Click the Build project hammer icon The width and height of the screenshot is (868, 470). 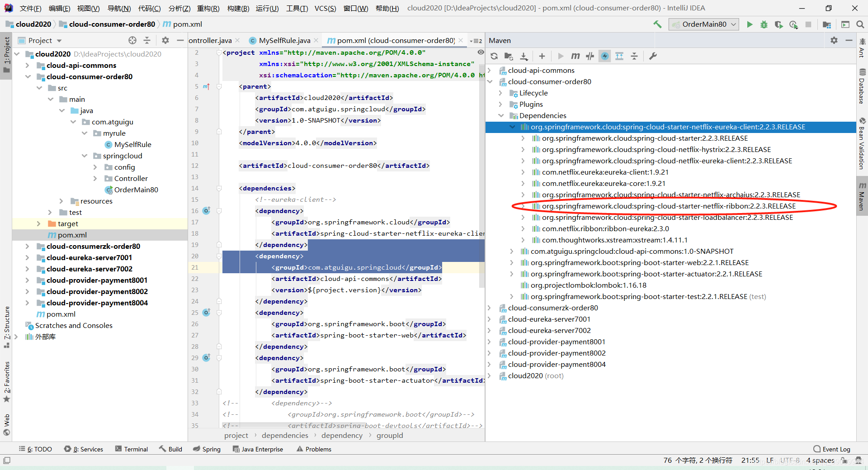657,24
